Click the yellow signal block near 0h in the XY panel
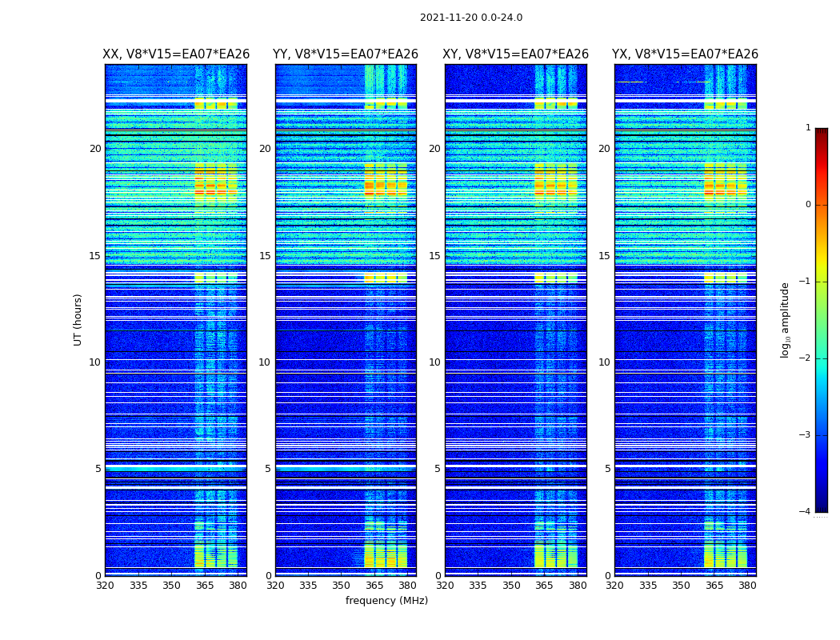This screenshot has width=840, height=640. click(x=556, y=556)
